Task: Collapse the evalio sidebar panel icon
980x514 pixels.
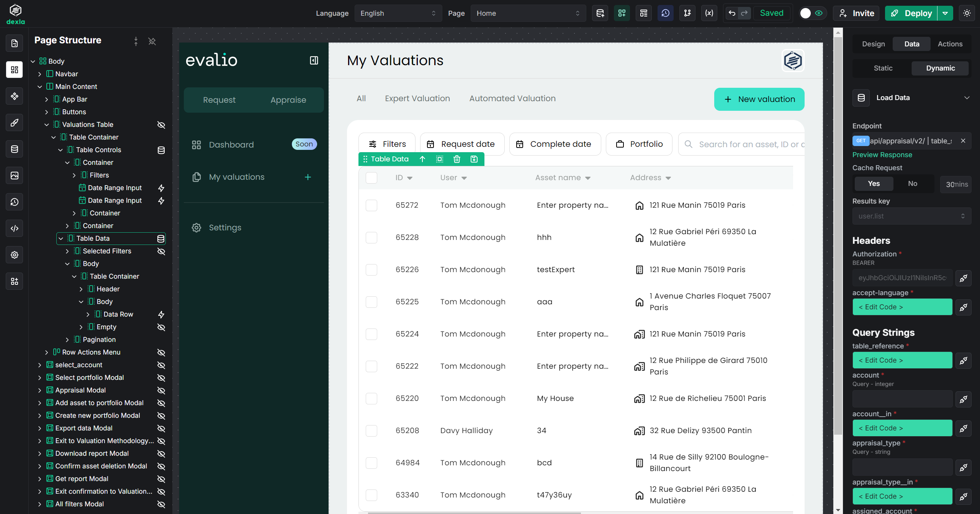Action: 314,60
